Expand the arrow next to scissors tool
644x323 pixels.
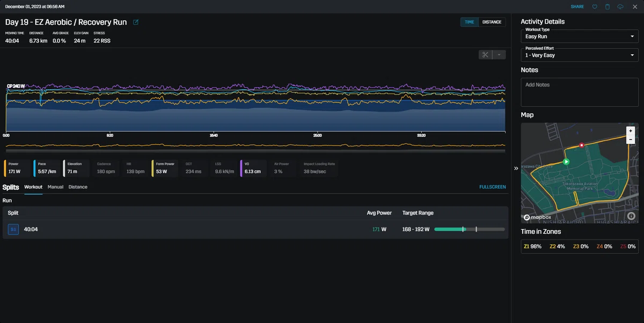tap(499, 55)
